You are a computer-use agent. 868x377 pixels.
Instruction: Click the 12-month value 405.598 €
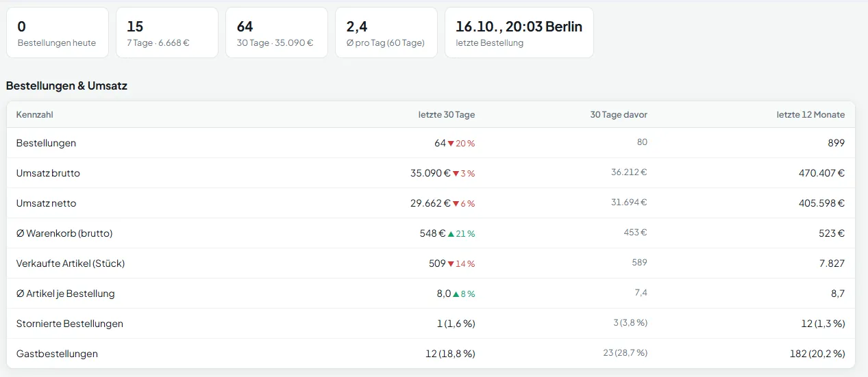point(821,203)
